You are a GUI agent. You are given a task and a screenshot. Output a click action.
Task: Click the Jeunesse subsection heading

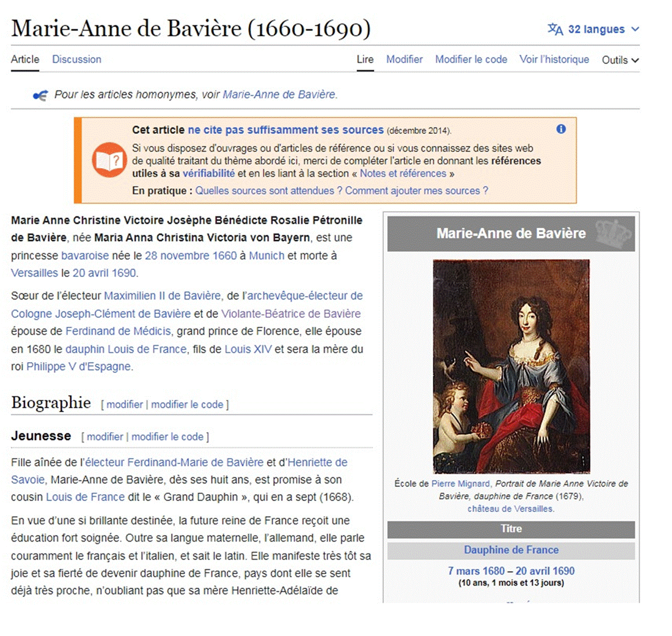41,436
